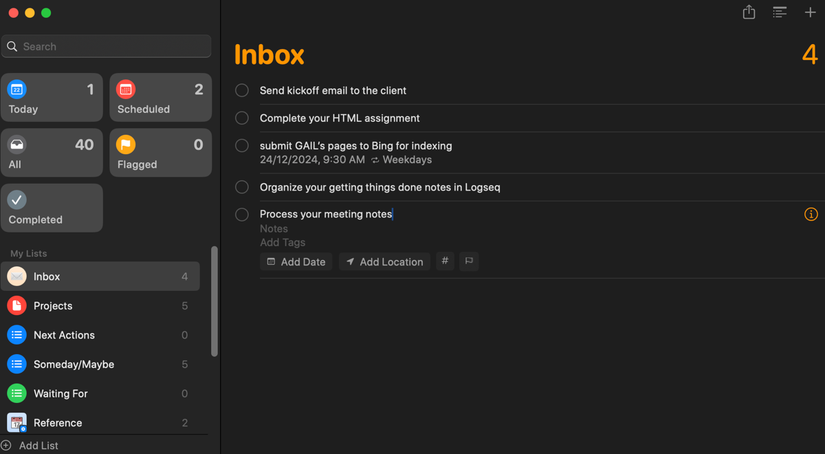
Task: Click submit GAIL's pages to Bing text
Action: [356, 146]
